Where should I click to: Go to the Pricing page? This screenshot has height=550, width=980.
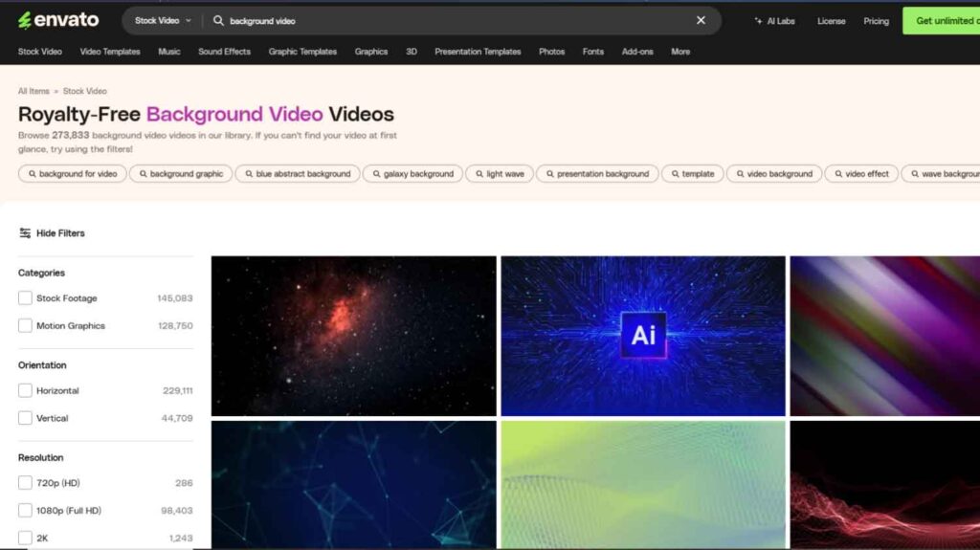point(876,21)
